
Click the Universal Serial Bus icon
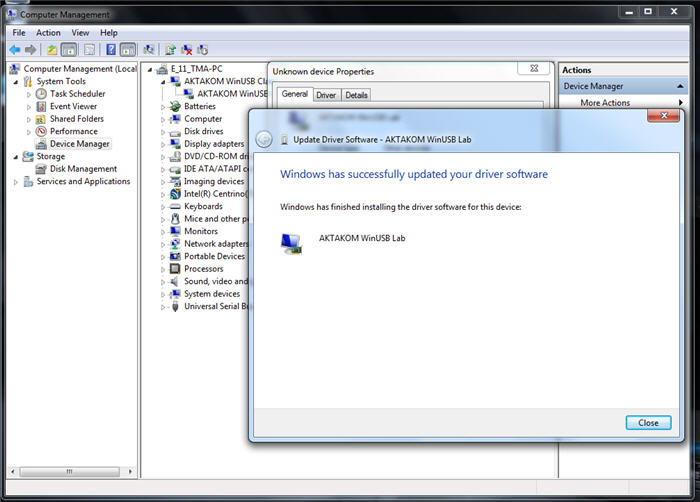(175, 306)
